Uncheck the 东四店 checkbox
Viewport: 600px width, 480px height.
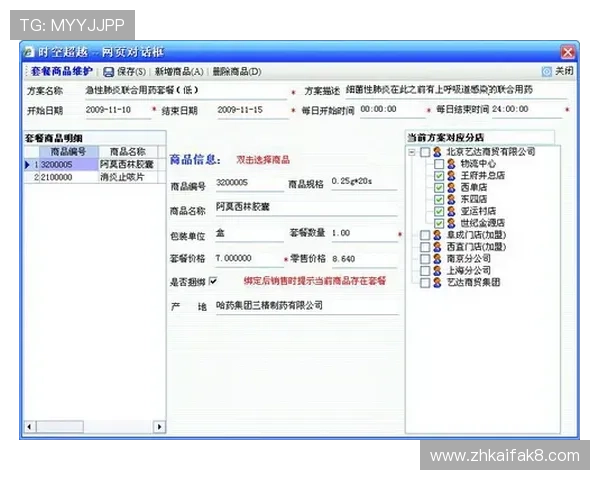tap(439, 199)
